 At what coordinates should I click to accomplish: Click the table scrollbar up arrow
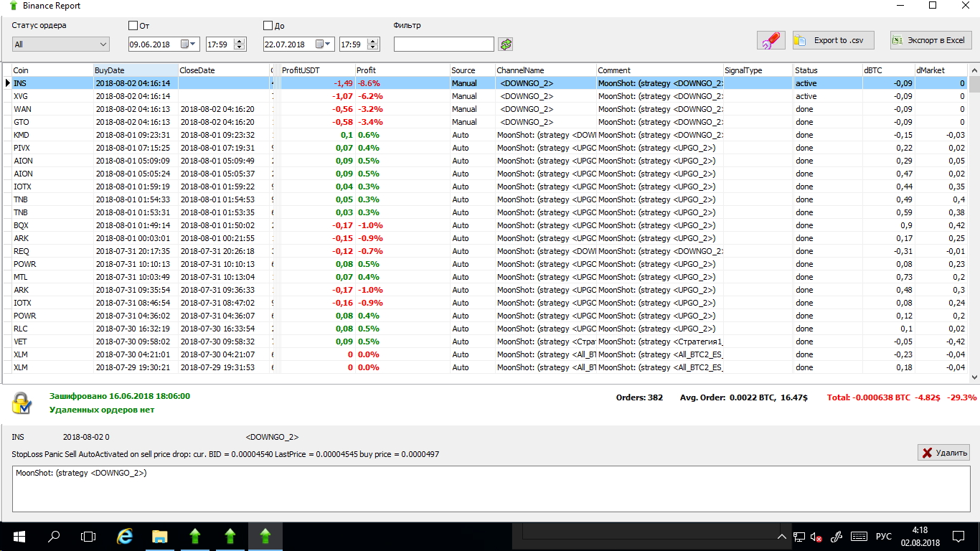pyautogui.click(x=974, y=70)
